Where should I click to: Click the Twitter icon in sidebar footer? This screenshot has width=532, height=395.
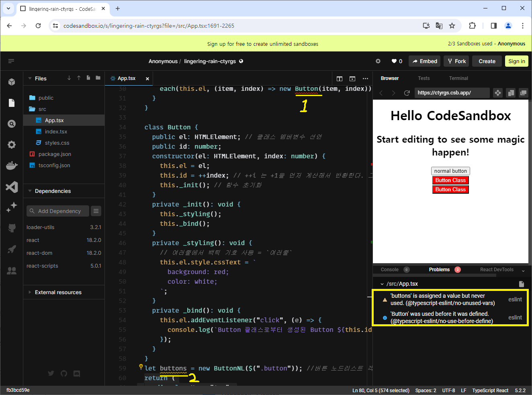click(x=51, y=373)
